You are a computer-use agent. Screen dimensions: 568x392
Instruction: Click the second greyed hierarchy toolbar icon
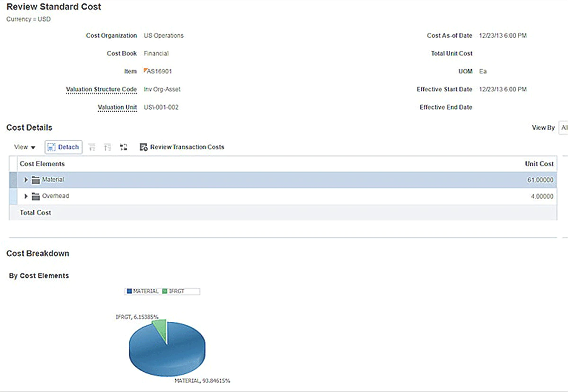point(107,147)
